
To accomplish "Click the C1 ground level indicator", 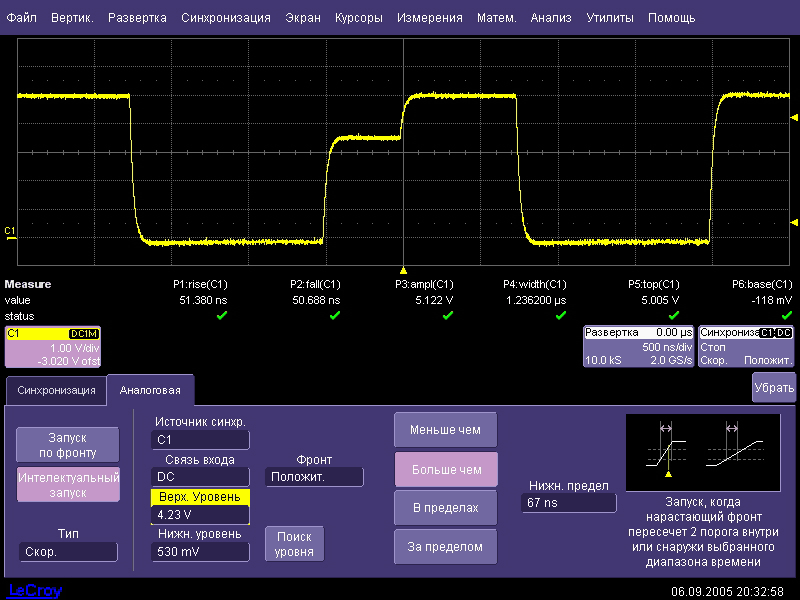I will pos(10,232).
